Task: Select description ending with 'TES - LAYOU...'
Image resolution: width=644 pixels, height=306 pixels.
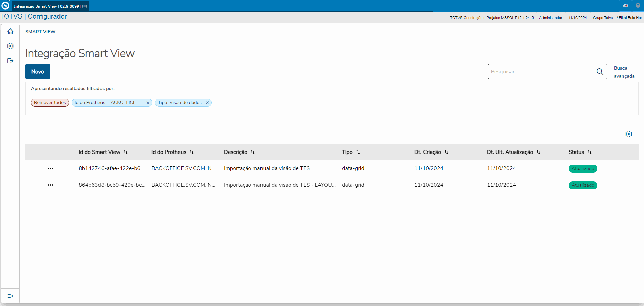Action: tap(280, 185)
